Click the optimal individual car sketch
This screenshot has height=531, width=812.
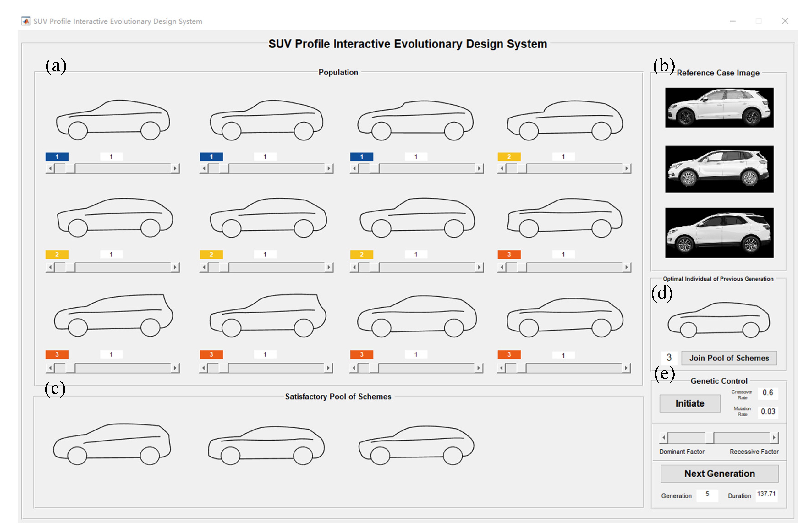[x=719, y=320]
